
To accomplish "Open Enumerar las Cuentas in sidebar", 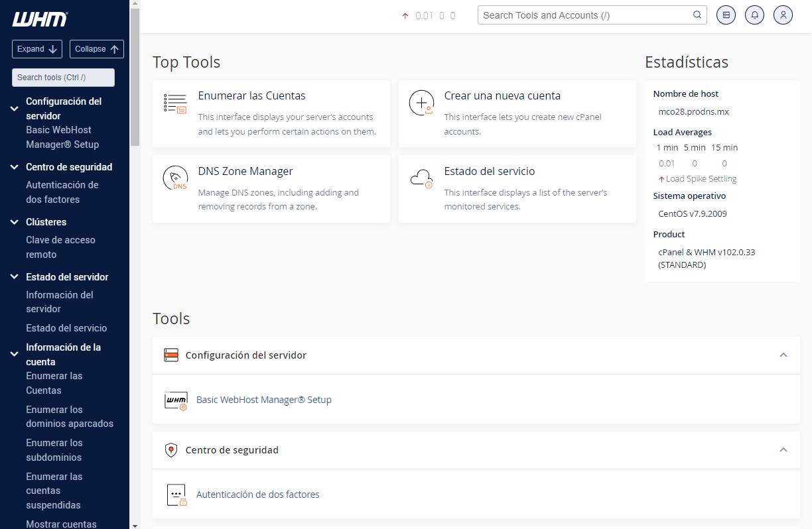I will coord(54,383).
